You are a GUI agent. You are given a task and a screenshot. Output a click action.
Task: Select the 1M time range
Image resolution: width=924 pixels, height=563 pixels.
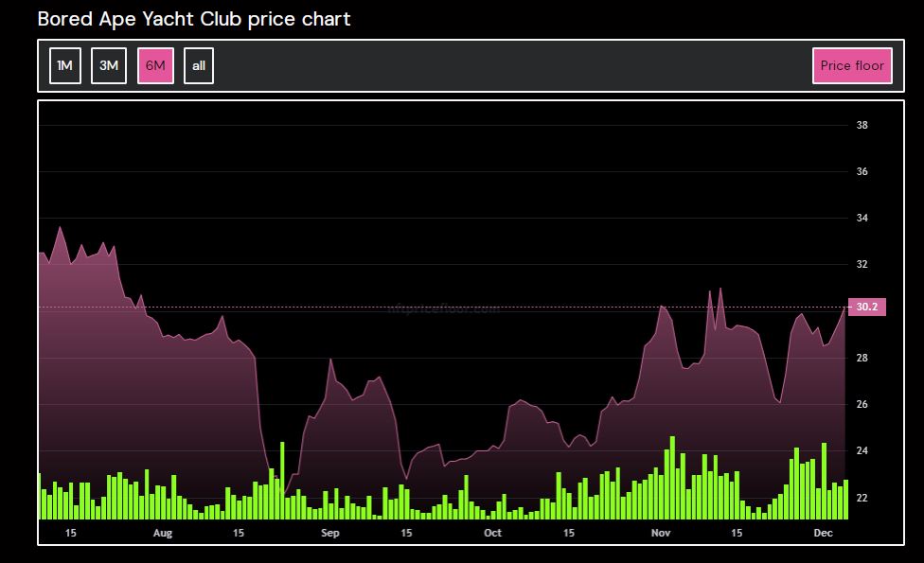tap(64, 66)
